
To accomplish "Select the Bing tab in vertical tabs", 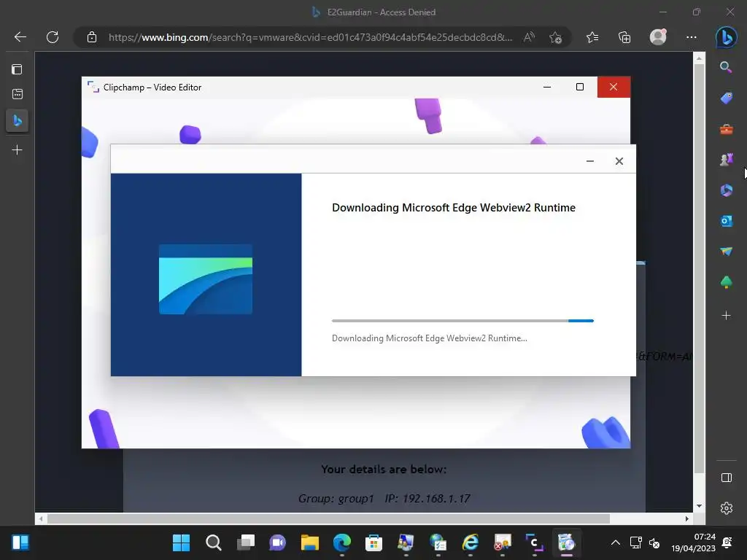I will (x=18, y=120).
